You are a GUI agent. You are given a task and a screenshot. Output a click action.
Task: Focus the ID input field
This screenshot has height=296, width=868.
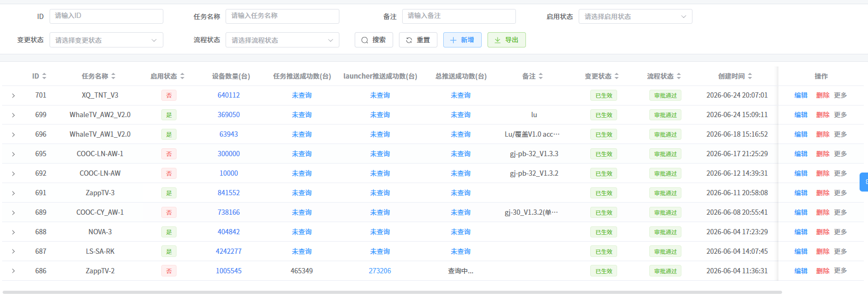[x=106, y=16]
